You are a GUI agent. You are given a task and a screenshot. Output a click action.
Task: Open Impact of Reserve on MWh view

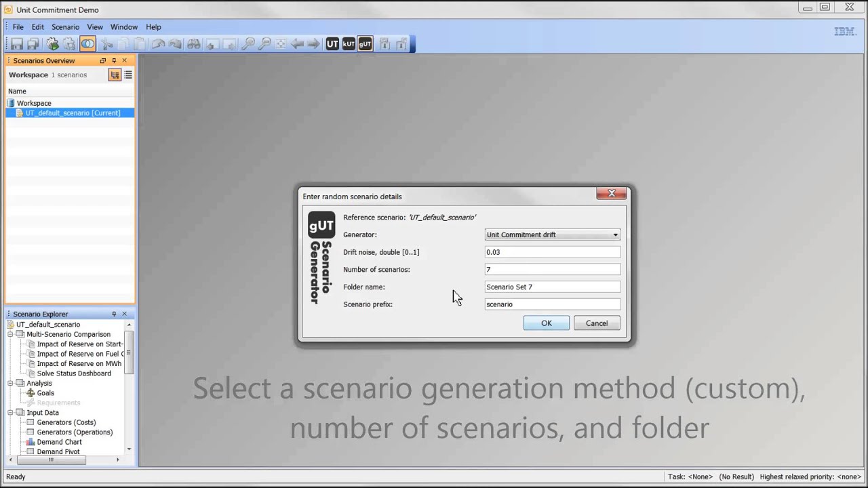point(79,363)
